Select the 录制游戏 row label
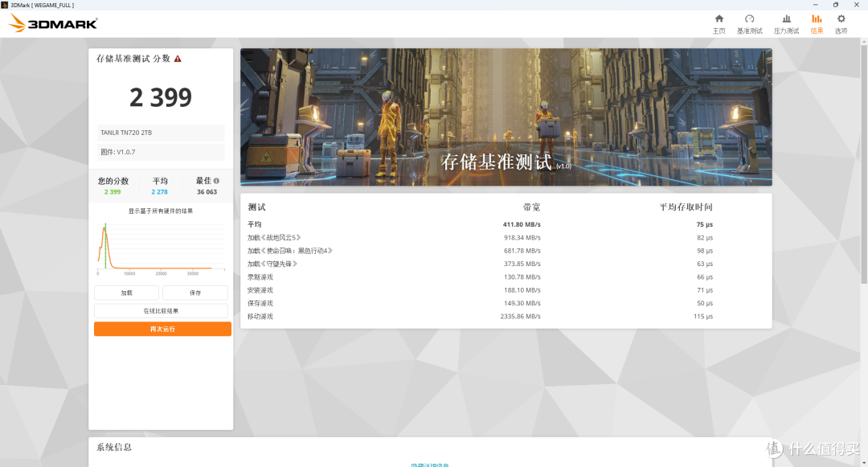 pos(260,277)
